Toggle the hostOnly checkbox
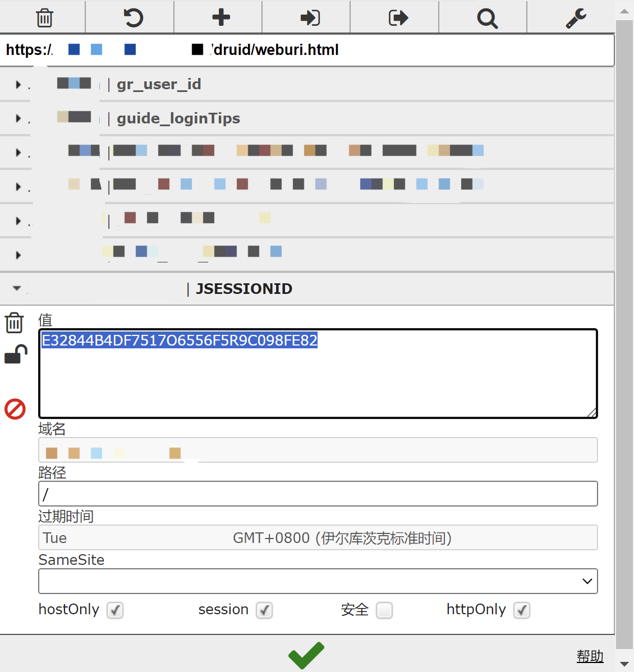Viewport: 634px width, 672px height. 115,610
